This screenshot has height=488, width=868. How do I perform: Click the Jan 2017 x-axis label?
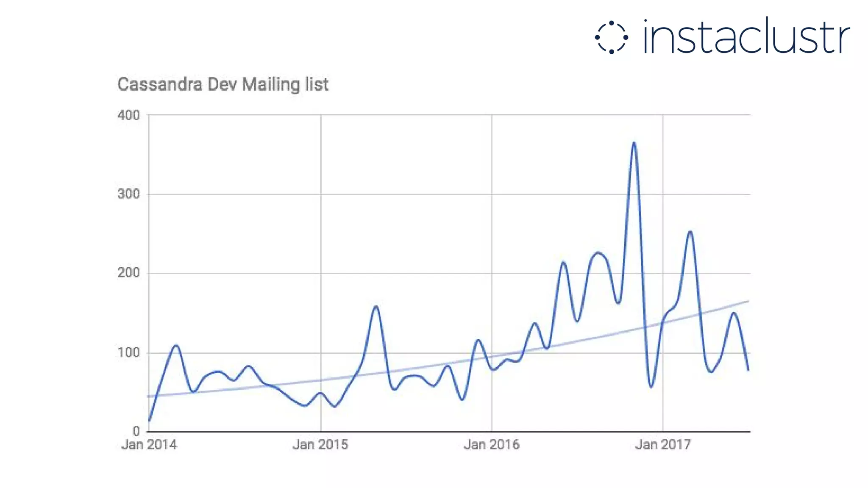(x=662, y=445)
